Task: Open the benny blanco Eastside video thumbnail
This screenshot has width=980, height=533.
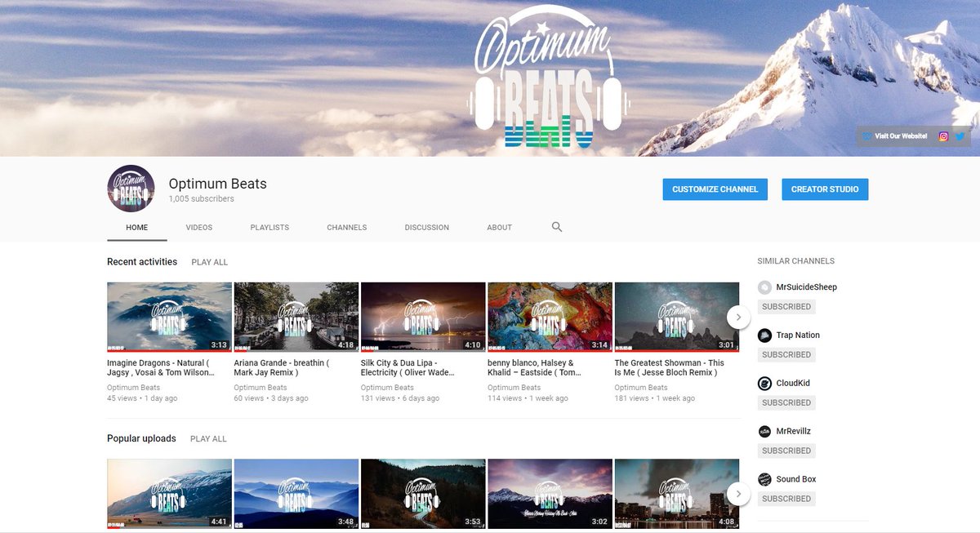Action: [550, 317]
